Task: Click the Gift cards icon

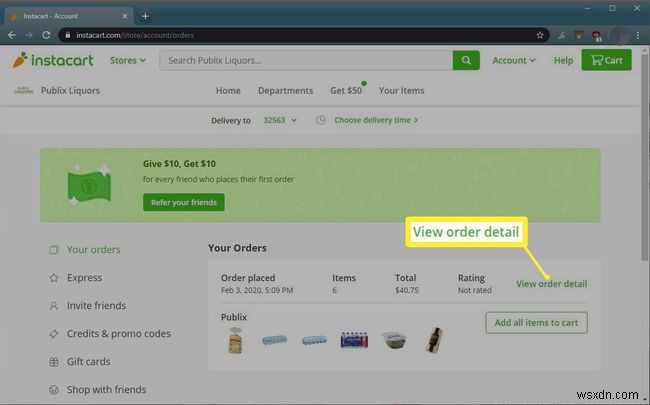Action: point(53,362)
